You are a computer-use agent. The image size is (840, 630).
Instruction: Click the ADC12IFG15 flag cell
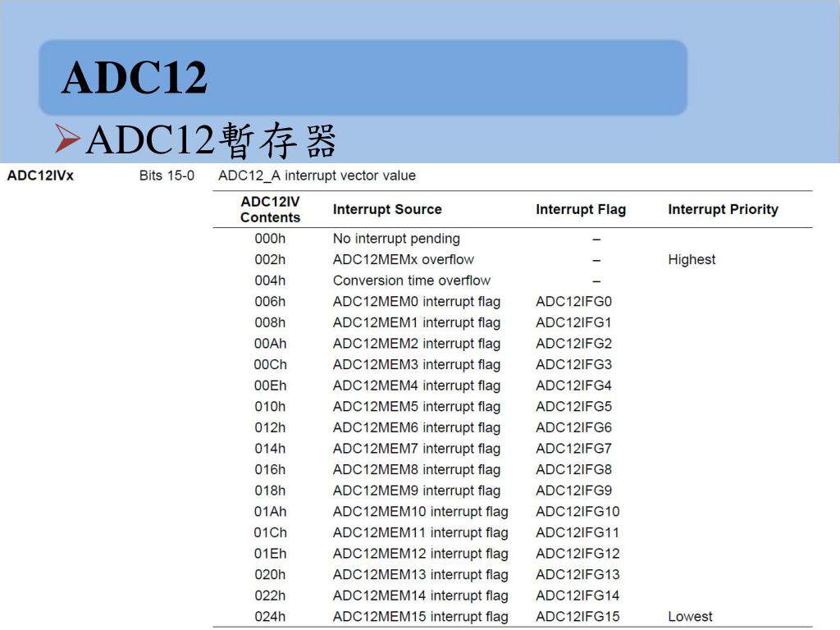[577, 617]
